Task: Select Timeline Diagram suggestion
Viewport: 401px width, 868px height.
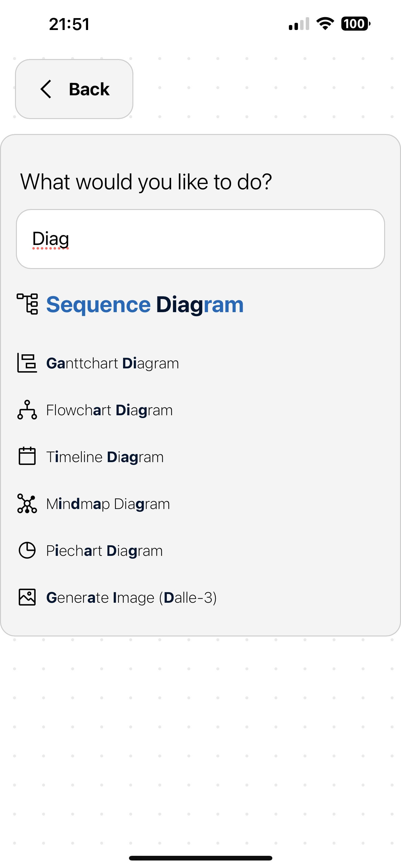Action: pos(105,457)
